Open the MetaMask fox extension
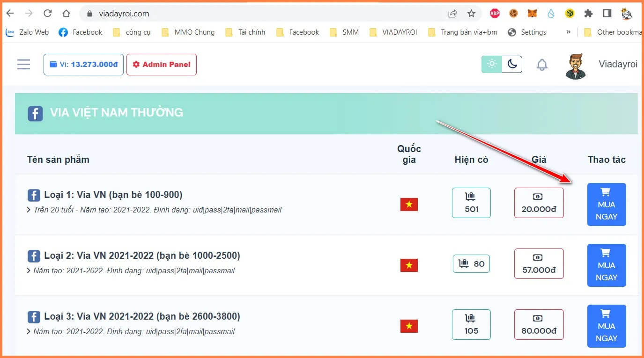 [532, 14]
